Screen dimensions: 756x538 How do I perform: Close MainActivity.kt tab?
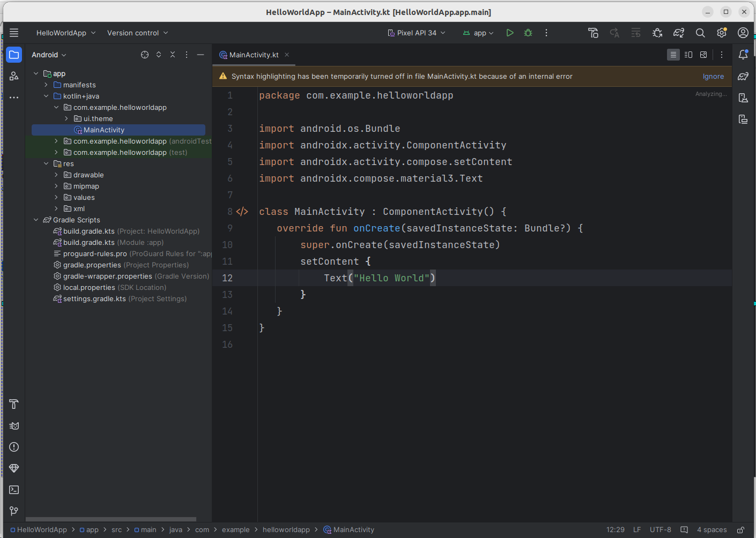(x=287, y=55)
